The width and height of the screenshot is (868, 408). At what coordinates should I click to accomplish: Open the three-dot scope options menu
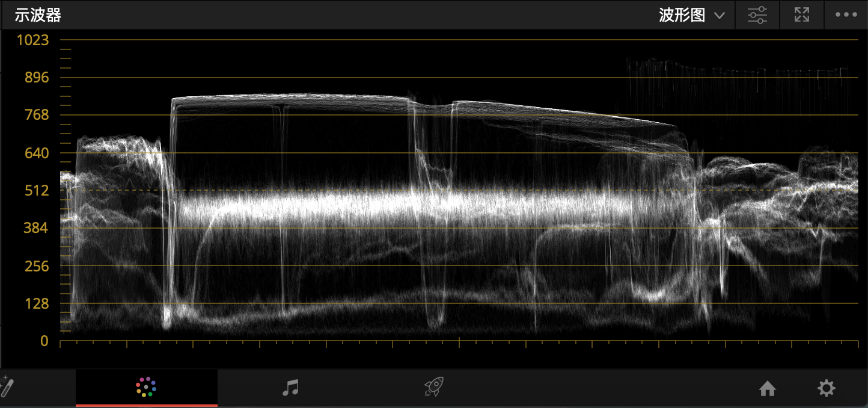tap(846, 15)
